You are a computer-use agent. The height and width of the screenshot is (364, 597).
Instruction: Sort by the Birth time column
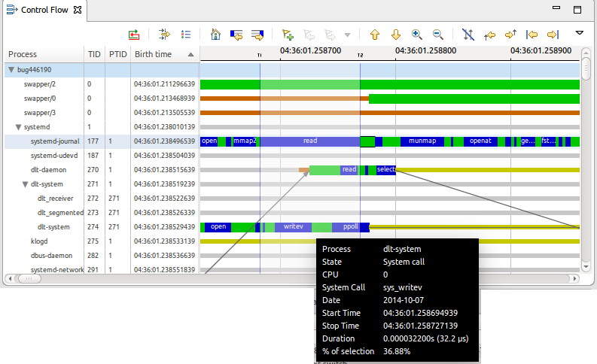153,54
